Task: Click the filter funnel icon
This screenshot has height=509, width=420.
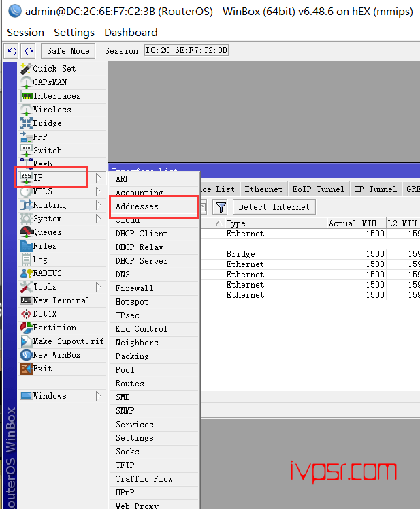Action: pyautogui.click(x=221, y=207)
